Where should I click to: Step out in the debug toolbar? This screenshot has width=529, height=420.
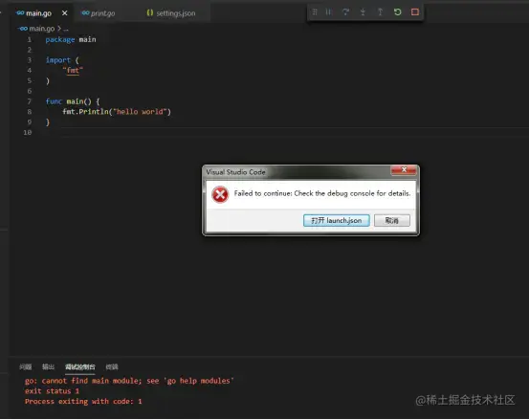point(380,12)
